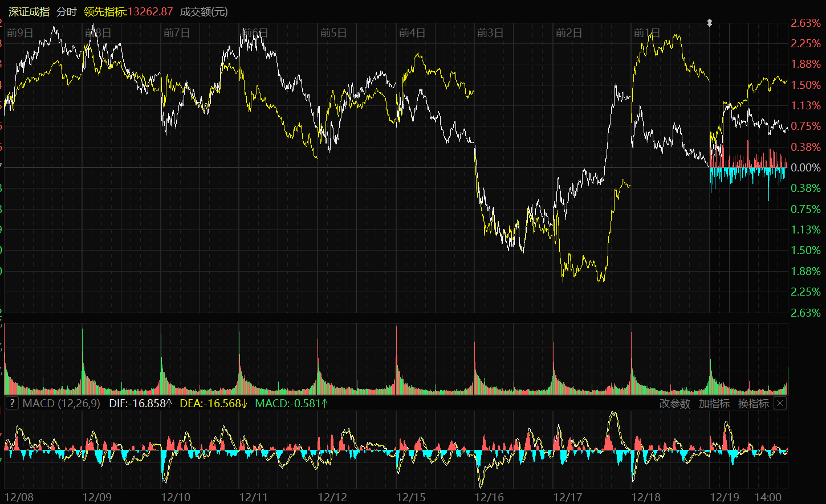826x504 pixels.
Task: Select the 分时 chart mode label
Action: (66, 12)
